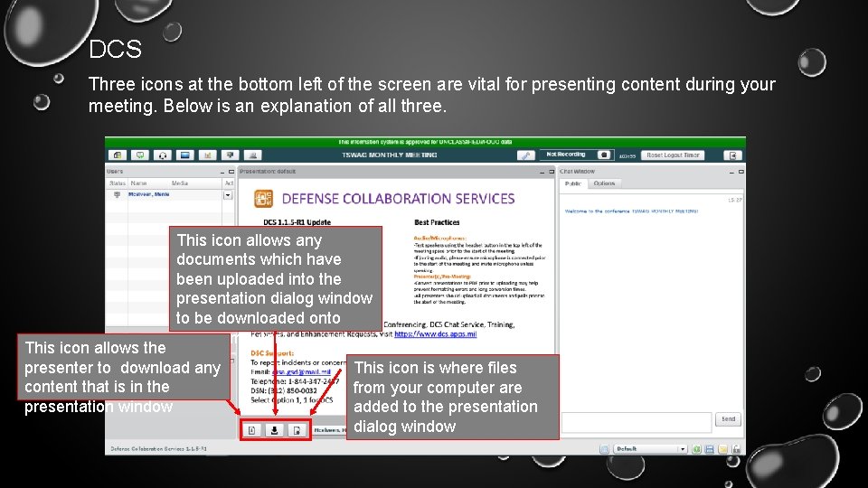This screenshot has height=488, width=868.
Task: Click the green chat bubble toolbar icon
Action: click(x=140, y=155)
